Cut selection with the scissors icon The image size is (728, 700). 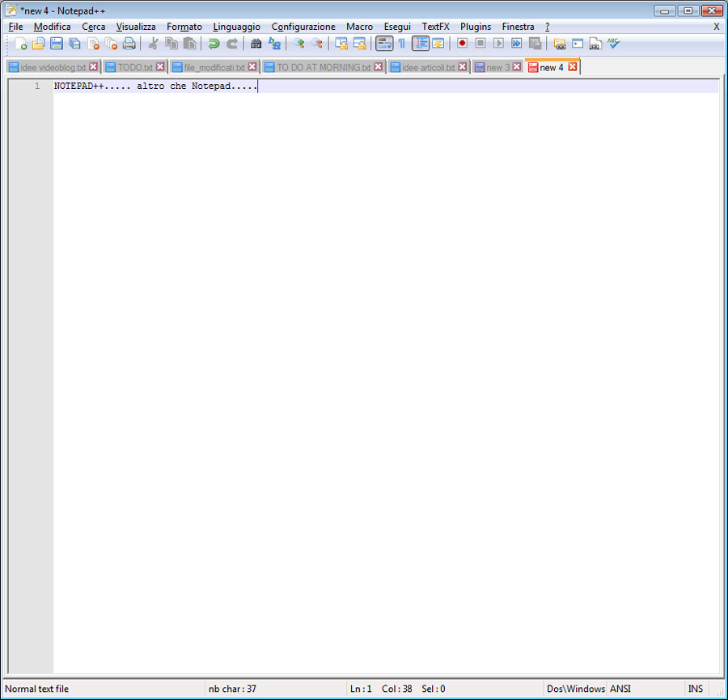point(153,44)
